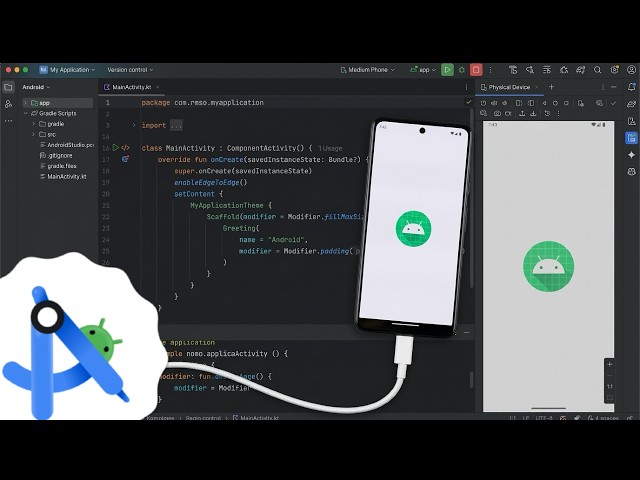Click the blue override gutter icon beside onCreate
The image size is (640, 480).
pos(125,159)
